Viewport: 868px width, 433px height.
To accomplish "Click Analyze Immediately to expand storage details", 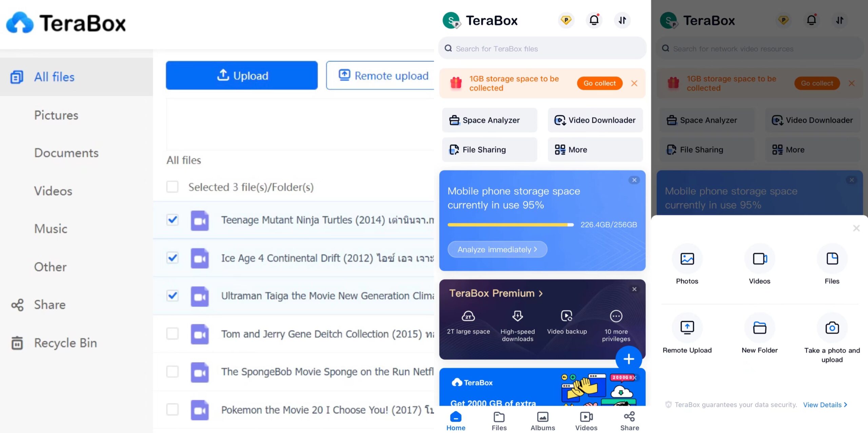I will point(496,249).
